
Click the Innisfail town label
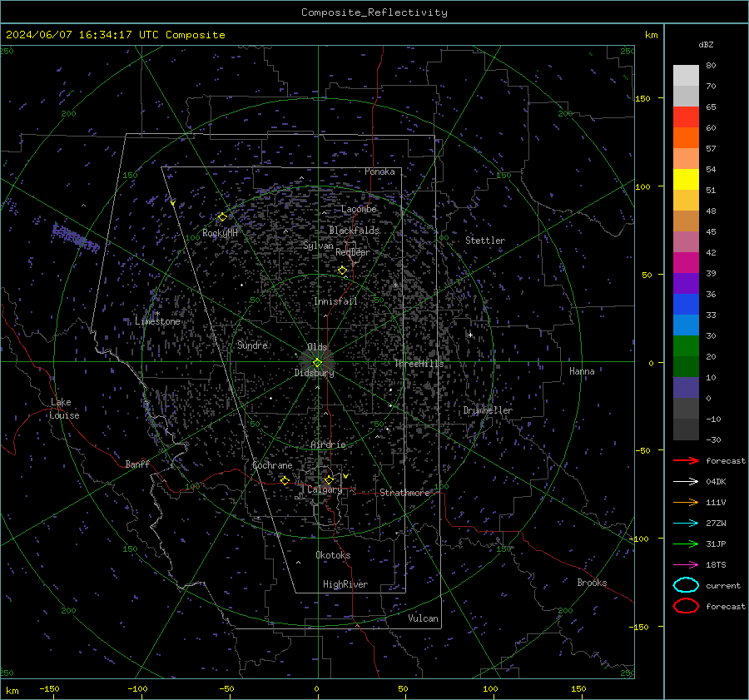[x=335, y=301]
